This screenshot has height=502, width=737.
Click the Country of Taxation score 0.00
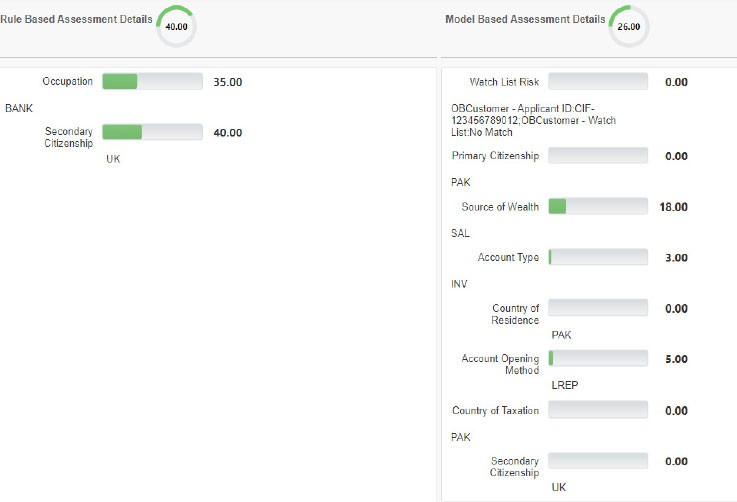[x=676, y=411]
